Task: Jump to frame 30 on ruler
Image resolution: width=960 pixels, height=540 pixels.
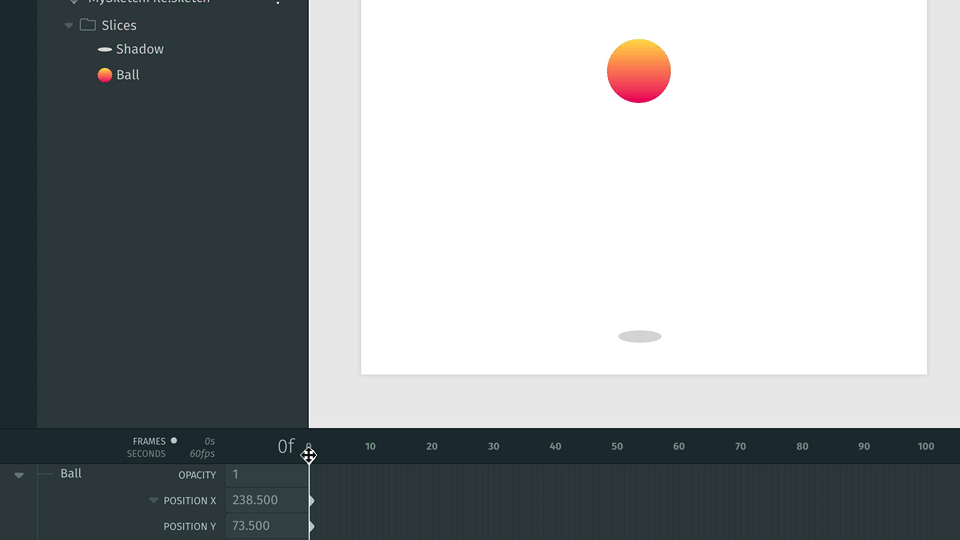Action: (493, 446)
